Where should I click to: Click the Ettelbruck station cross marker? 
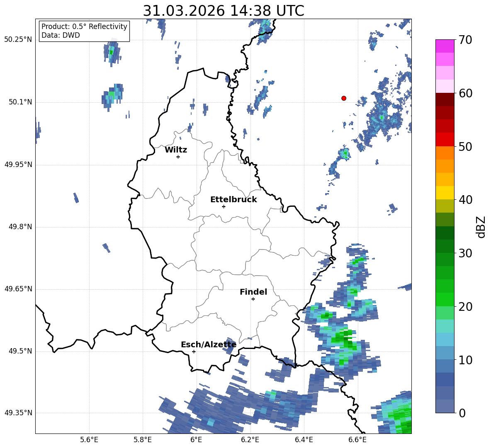(x=224, y=206)
